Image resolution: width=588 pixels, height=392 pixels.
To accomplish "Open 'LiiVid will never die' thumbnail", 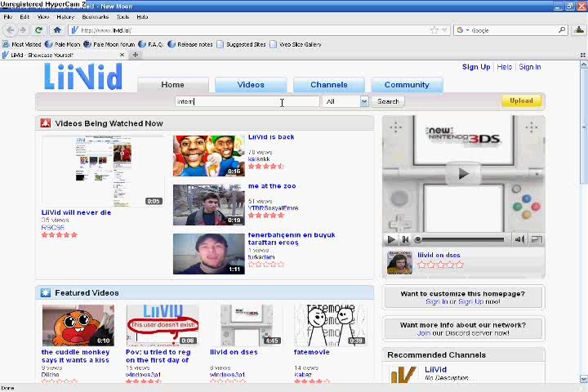I will coord(103,171).
